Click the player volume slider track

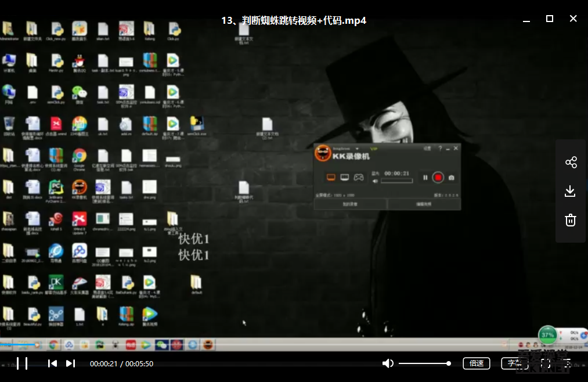pos(424,363)
